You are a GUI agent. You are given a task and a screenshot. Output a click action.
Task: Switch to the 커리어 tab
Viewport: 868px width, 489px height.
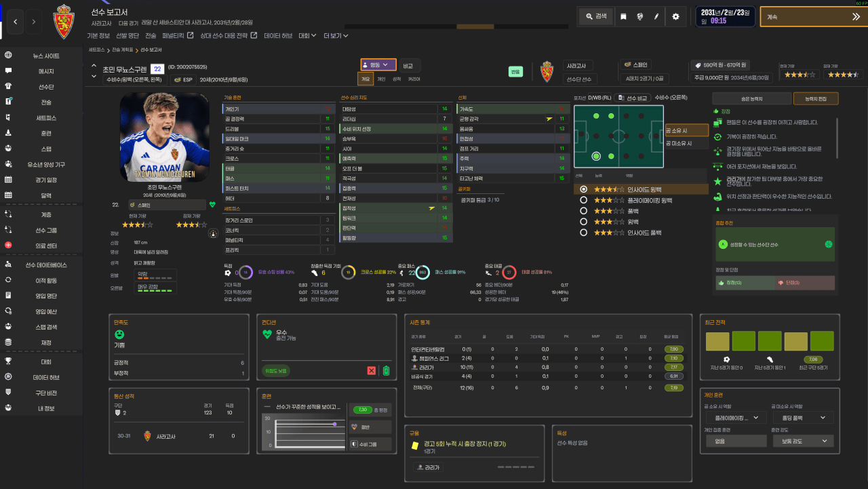(413, 79)
